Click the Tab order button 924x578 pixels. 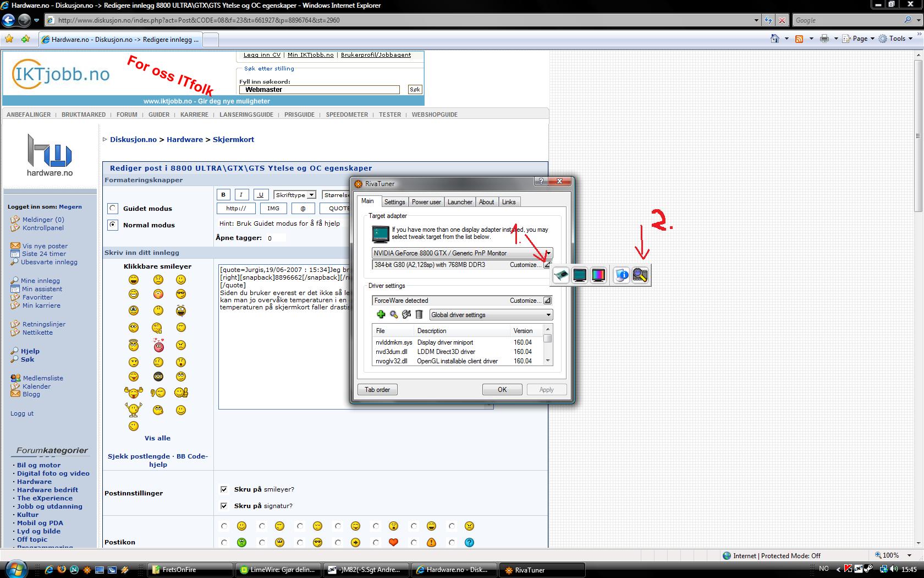point(377,390)
